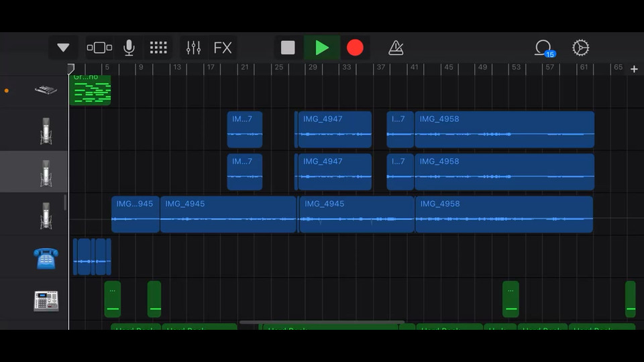Select second track's I...7 short region
Image resolution: width=644 pixels, height=362 pixels.
[400, 172]
